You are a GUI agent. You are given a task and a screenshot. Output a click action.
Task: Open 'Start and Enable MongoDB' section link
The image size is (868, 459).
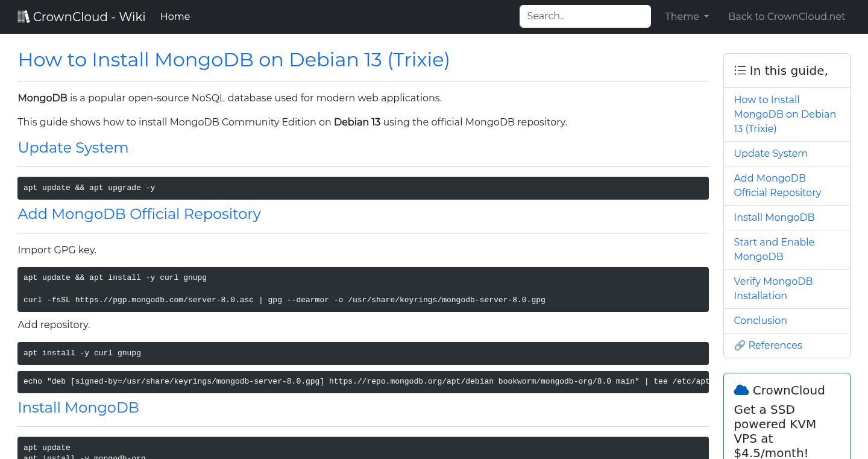[774, 249]
